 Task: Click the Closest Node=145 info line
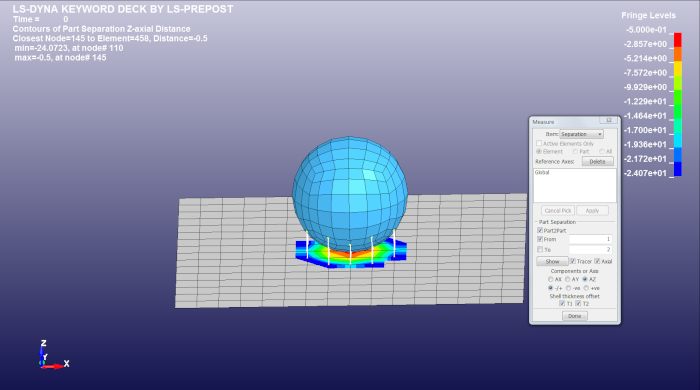point(110,38)
